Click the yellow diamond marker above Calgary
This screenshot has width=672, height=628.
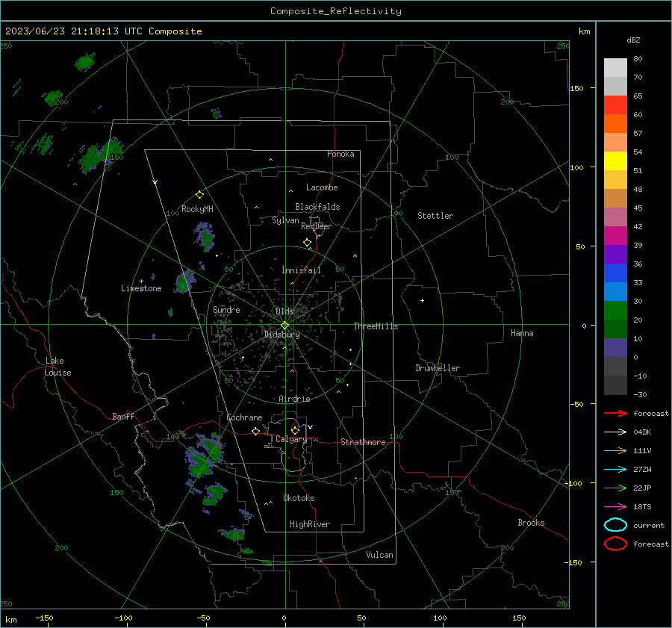pos(295,430)
